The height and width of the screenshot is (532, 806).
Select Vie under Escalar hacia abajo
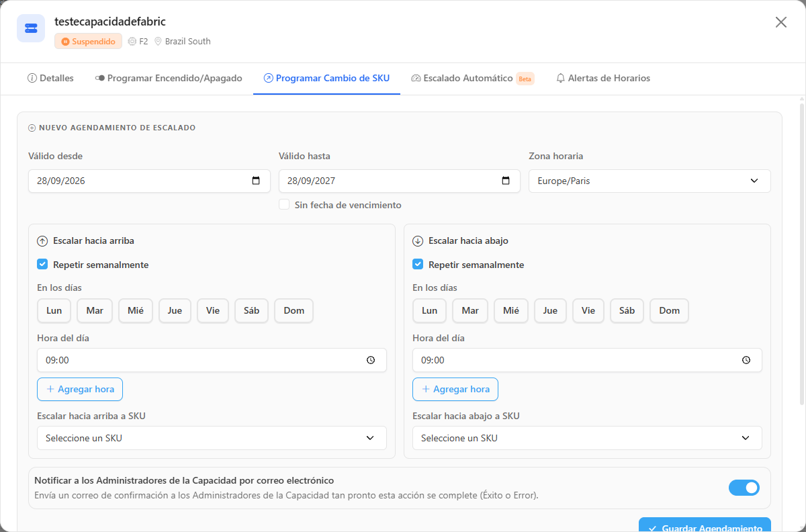point(588,310)
